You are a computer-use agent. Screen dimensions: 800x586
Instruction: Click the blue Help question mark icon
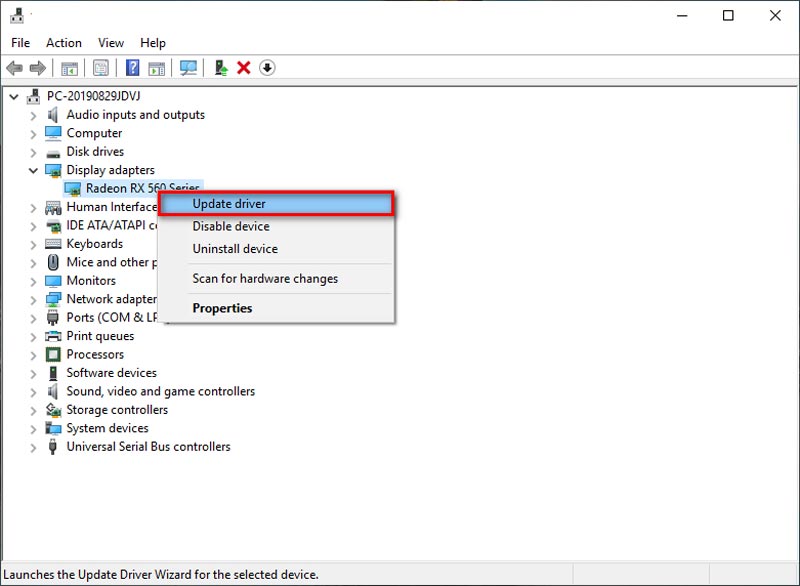(x=133, y=68)
